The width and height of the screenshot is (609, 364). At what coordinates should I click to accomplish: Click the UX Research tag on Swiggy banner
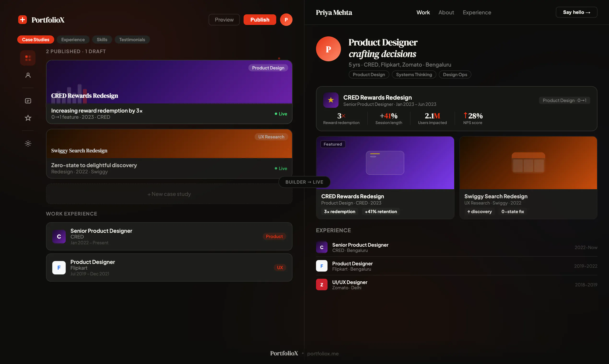271,137
